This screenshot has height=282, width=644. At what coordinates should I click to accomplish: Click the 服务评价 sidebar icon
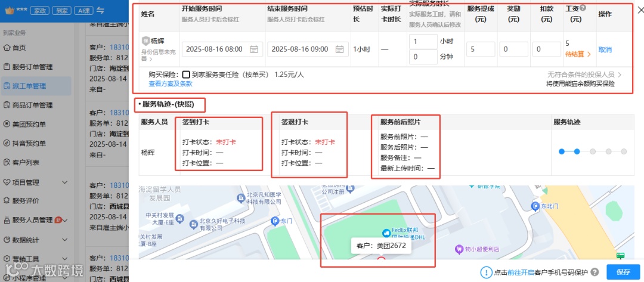point(6,201)
